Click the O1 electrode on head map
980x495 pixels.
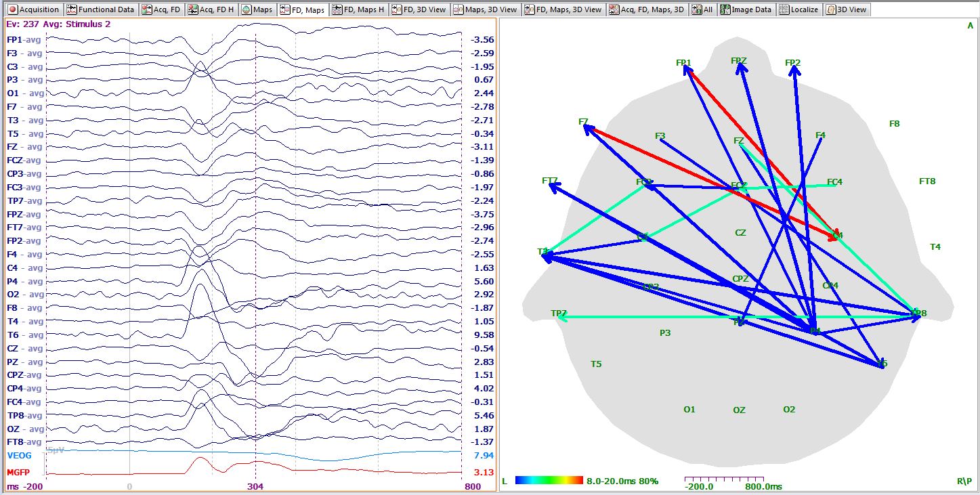pyautogui.click(x=689, y=410)
